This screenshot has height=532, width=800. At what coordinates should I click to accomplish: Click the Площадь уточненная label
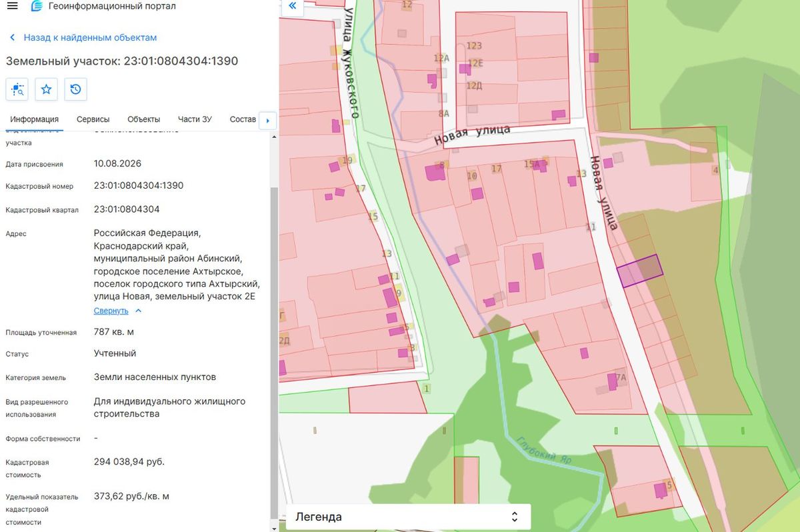41,333
